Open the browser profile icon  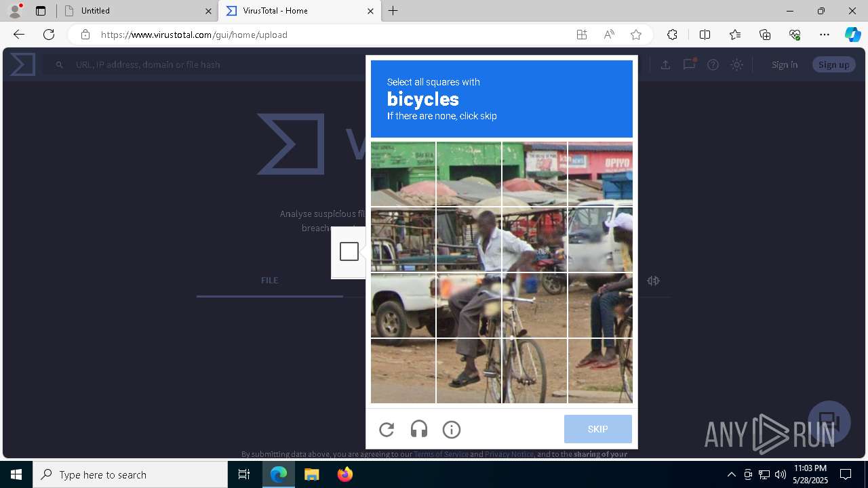click(x=15, y=10)
